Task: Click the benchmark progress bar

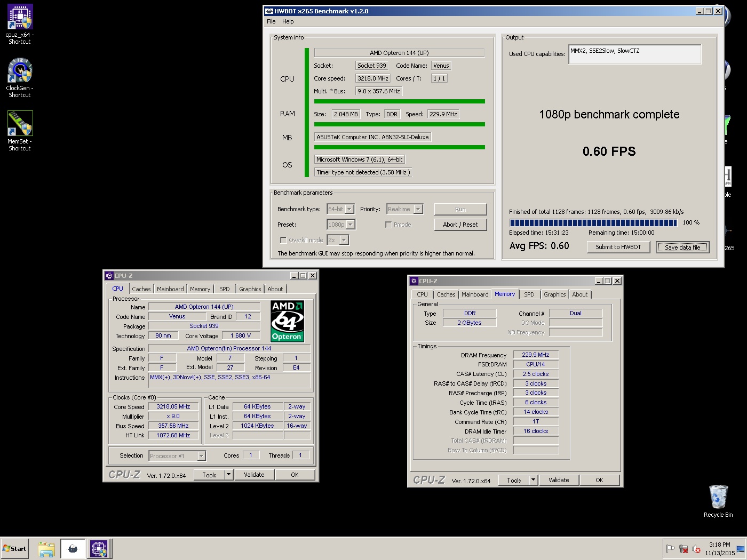Action: click(x=593, y=223)
